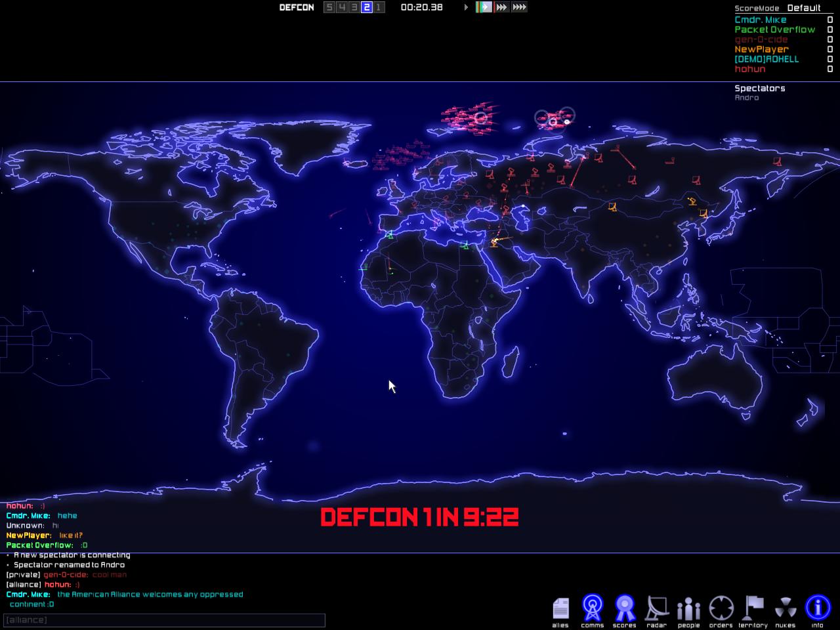Set triple-arrow fast game speed
The height and width of the screenshot is (630, 840).
501,7
